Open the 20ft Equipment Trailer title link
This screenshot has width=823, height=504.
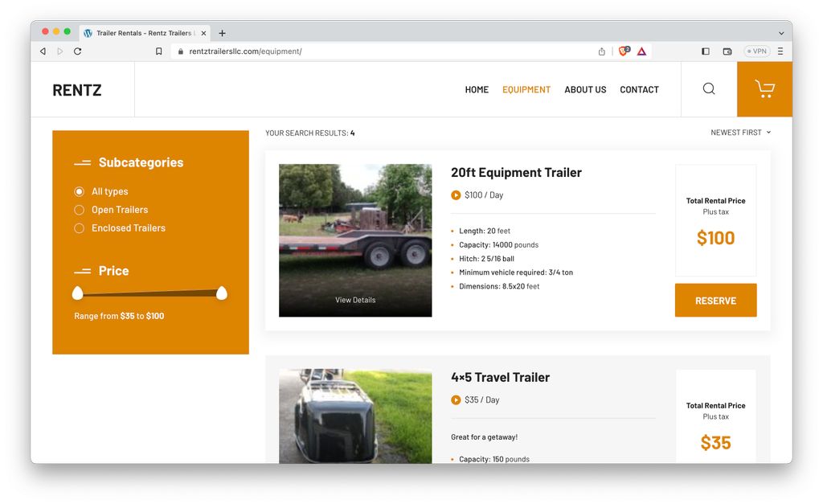click(516, 173)
